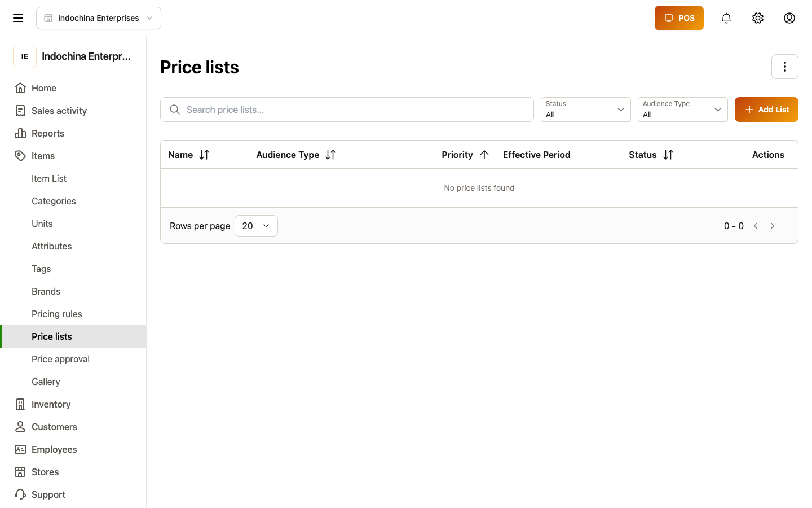Focus the Search price lists field
Viewport: 812px width, 508px height.
[347, 110]
